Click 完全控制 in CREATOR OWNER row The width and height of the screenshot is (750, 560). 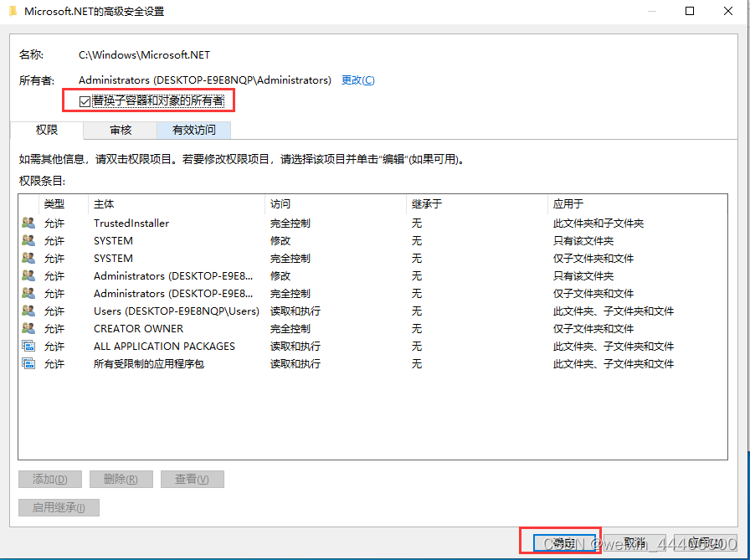pyautogui.click(x=290, y=329)
